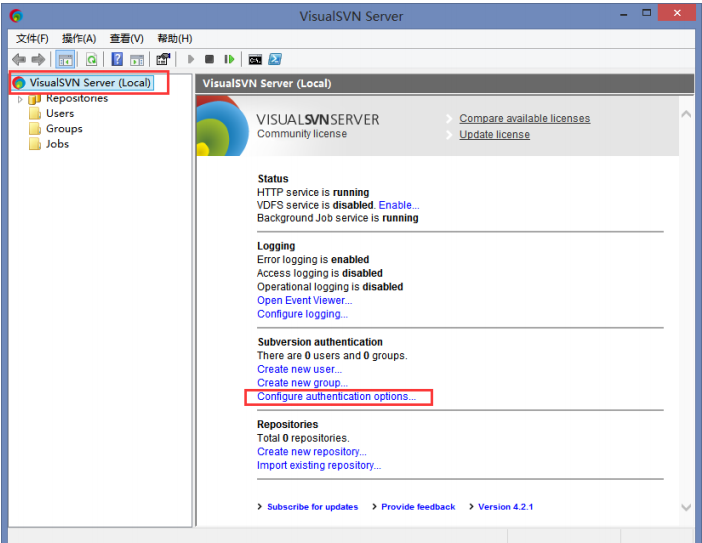Click 'Error logging is enabled' text
This screenshot has height=543, width=702.
[313, 260]
